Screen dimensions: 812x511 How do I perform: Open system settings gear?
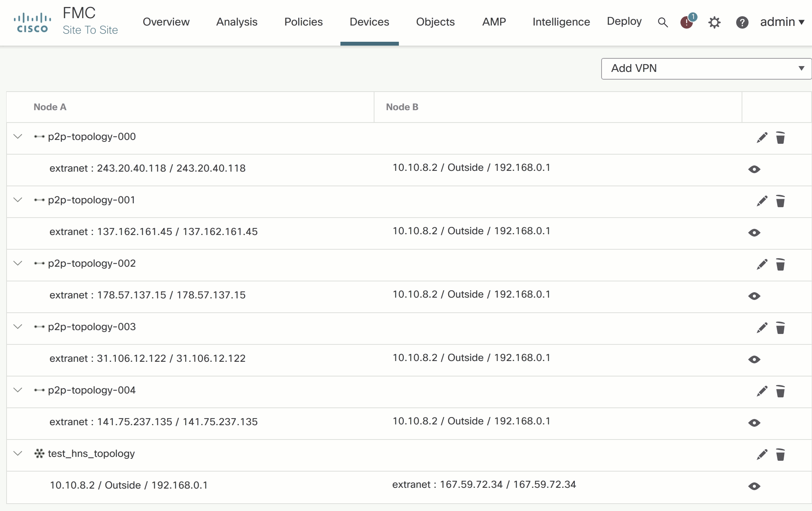(x=714, y=22)
